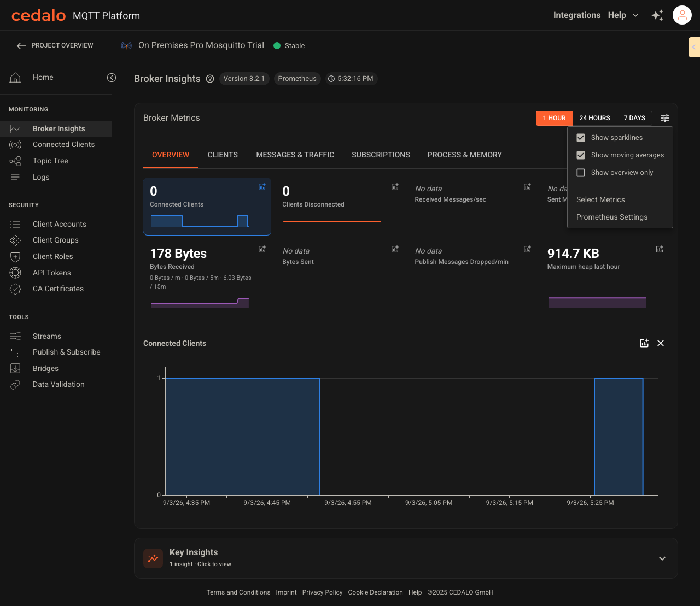Click the 5:32:16 PM timestamp chip
Image resolution: width=700 pixels, height=606 pixels.
pos(351,79)
